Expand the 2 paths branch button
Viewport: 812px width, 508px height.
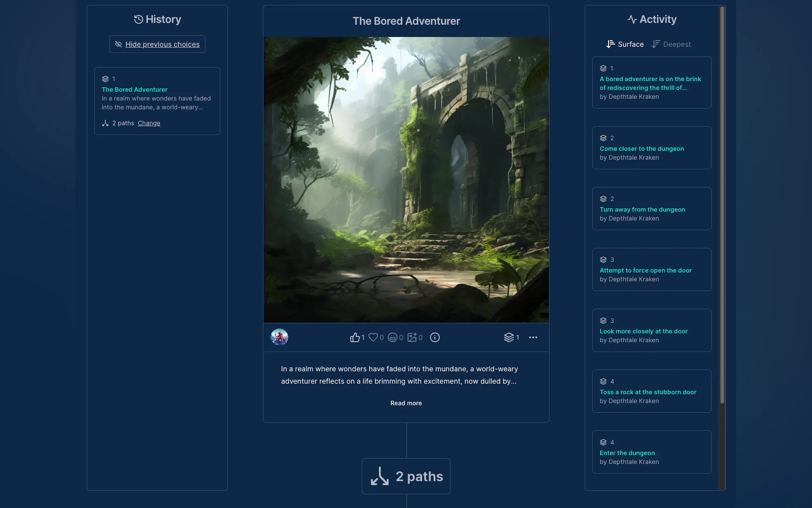tap(406, 476)
